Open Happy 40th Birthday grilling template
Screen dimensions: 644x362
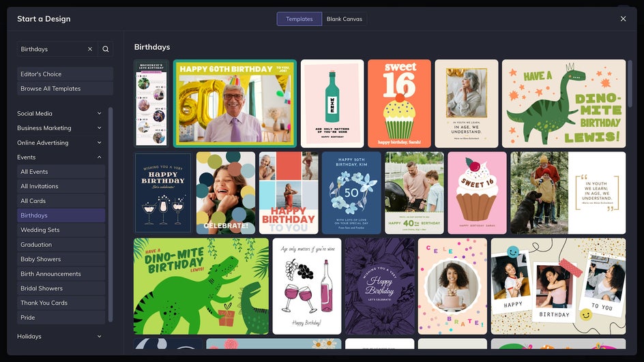(414, 193)
